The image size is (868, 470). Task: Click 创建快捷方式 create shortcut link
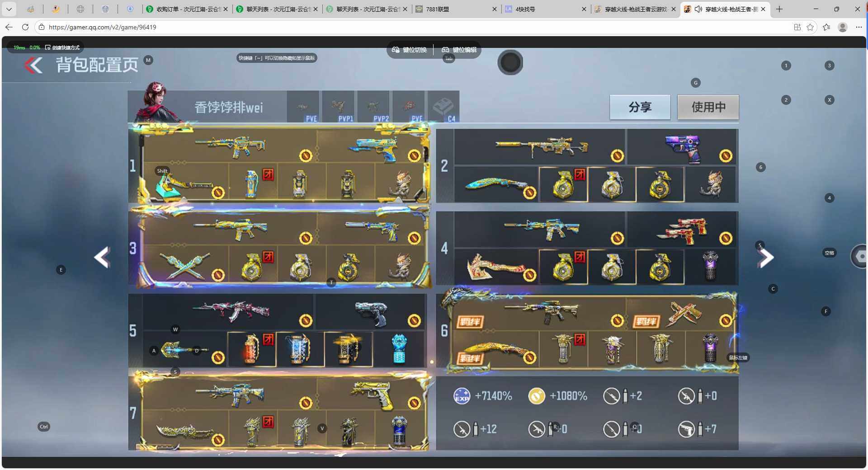[x=62, y=47]
